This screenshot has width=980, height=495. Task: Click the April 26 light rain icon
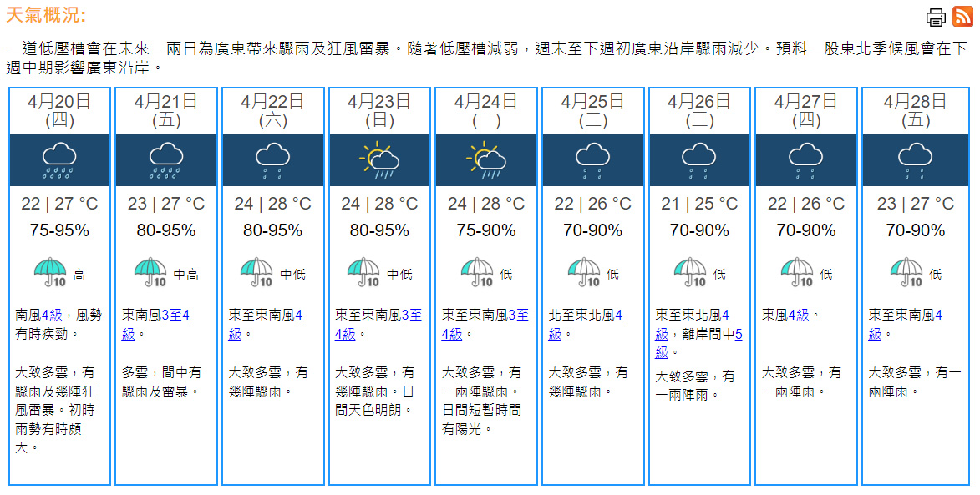tap(699, 160)
